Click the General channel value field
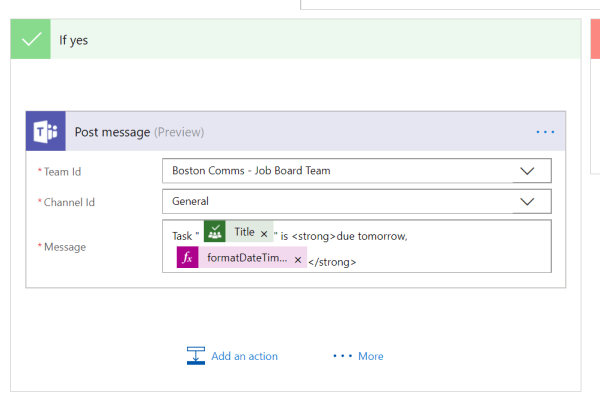The image size is (600, 402). tap(340, 201)
